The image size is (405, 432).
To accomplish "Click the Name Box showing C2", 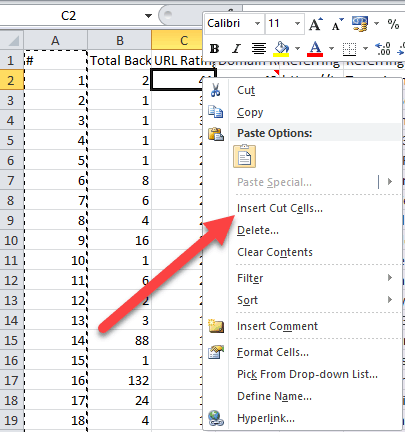I will (68, 16).
